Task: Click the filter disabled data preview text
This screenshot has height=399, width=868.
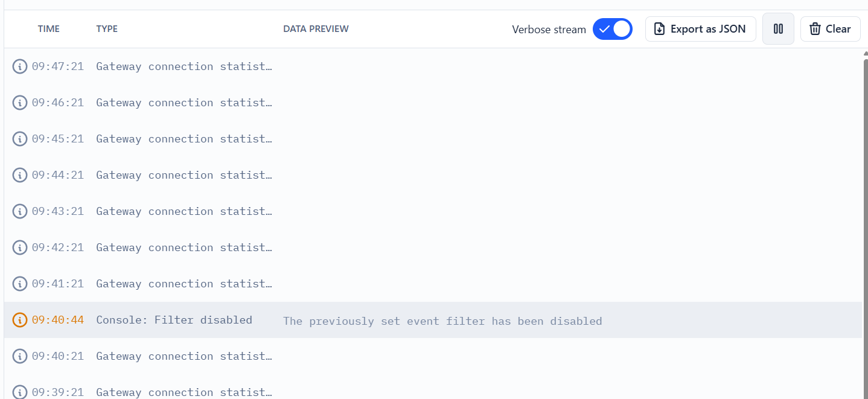Action: pos(442,321)
